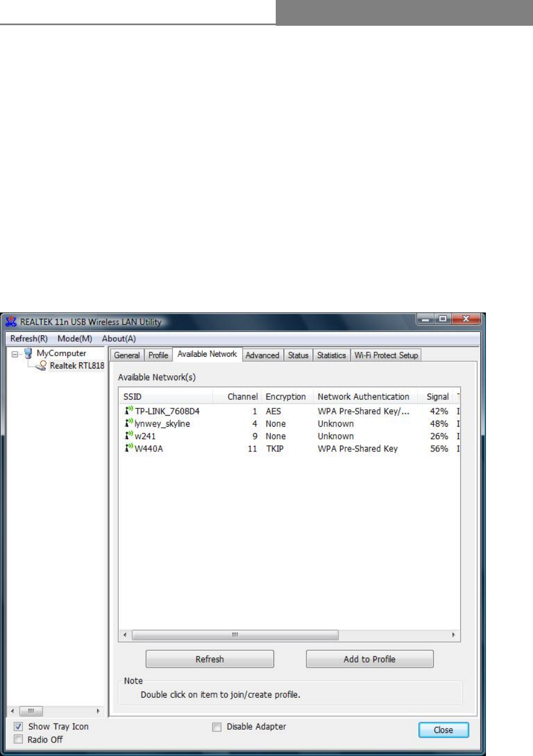This screenshot has height=756, width=533.
Task: Click the tree panel horizontal scrollbar thumb
Action: pyautogui.click(x=31, y=711)
